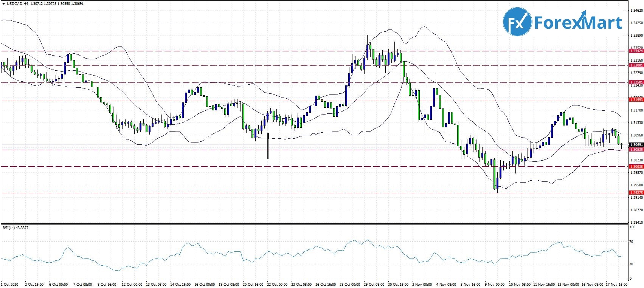The height and width of the screenshot is (288, 644).
Task: Click the red 1.29275 support level label
Action: pos(636,193)
